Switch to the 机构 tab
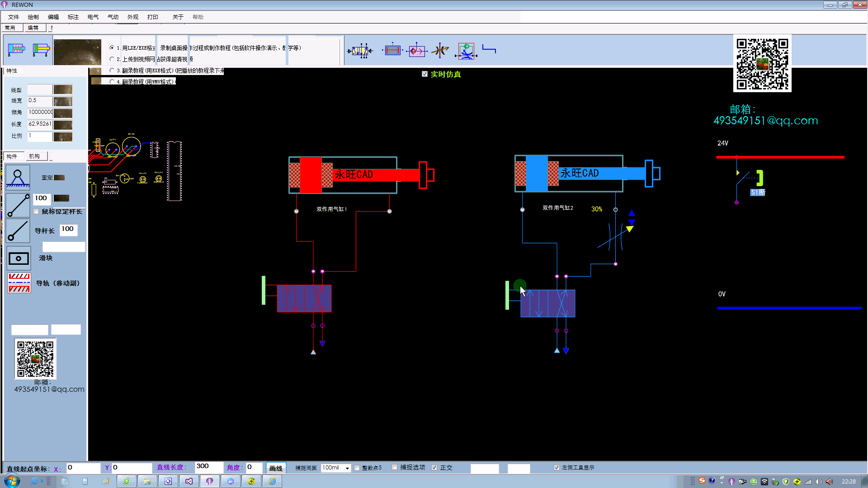 [36, 156]
